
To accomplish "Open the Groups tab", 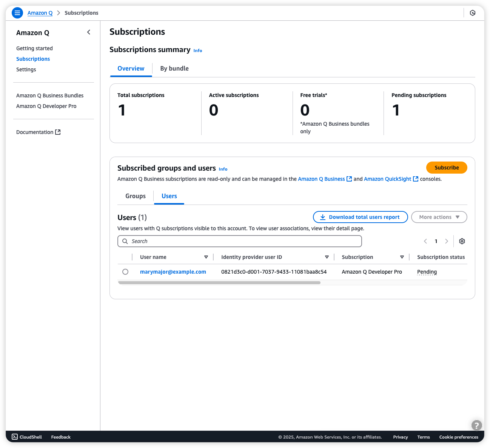I will tap(136, 196).
